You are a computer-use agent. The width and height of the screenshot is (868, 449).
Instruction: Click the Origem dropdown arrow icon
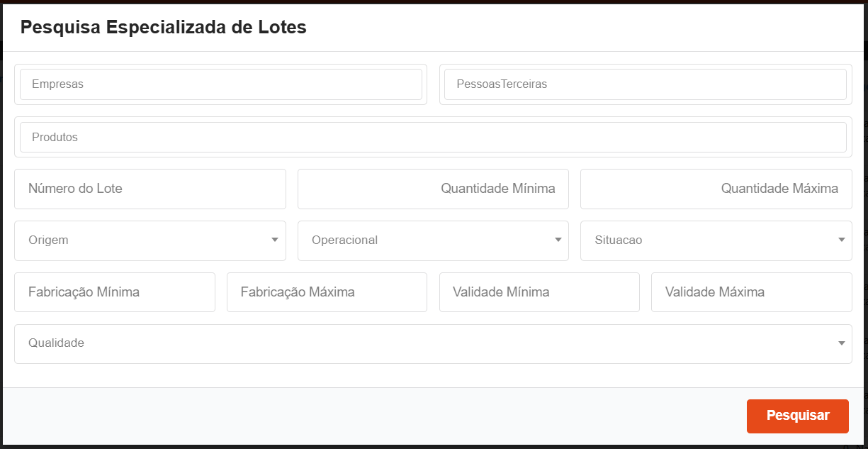click(x=275, y=240)
